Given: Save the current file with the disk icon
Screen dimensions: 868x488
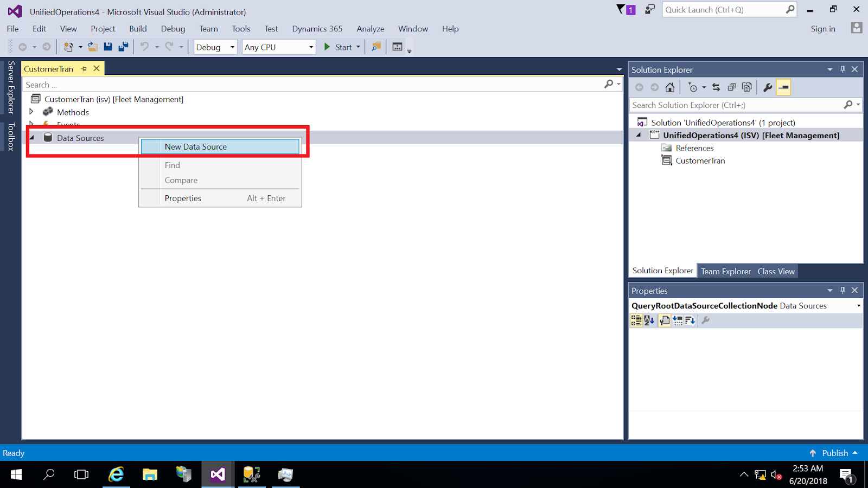Looking at the screenshot, I should click(x=108, y=47).
